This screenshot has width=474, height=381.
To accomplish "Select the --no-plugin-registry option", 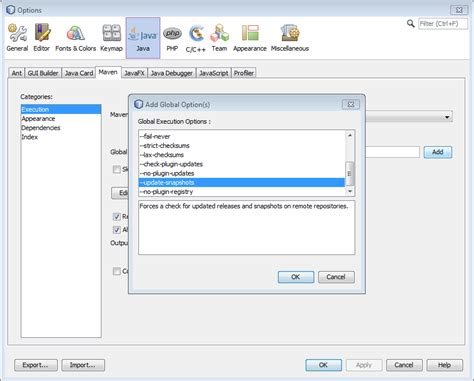I will (242, 192).
